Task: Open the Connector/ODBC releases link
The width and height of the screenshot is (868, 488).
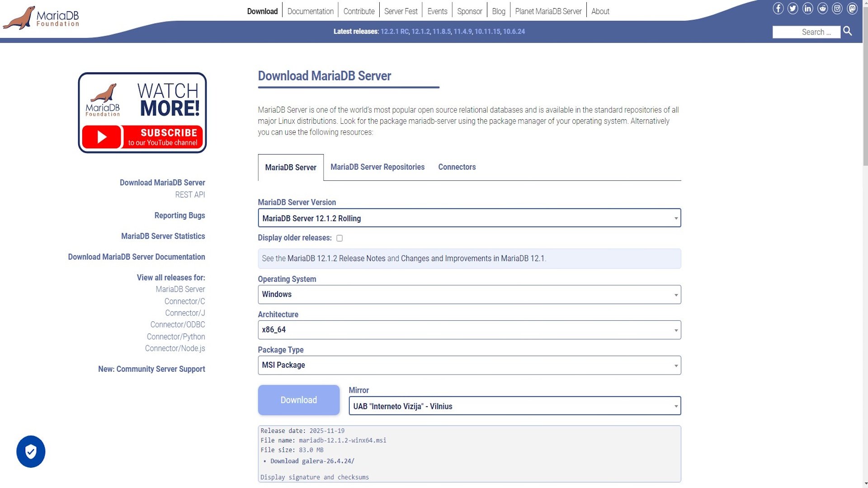Action: (178, 324)
